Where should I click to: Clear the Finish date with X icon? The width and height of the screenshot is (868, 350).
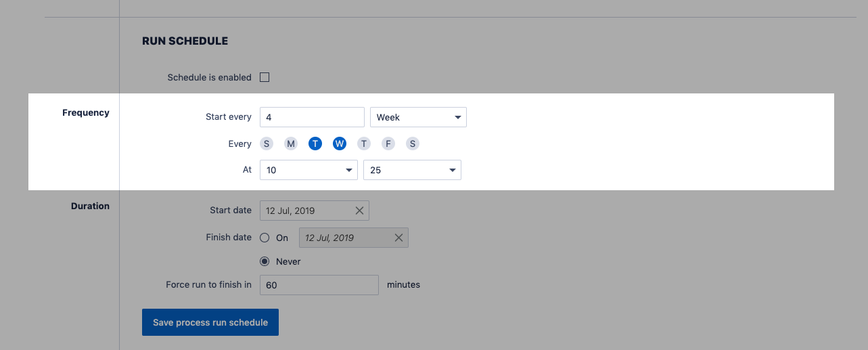pos(398,238)
